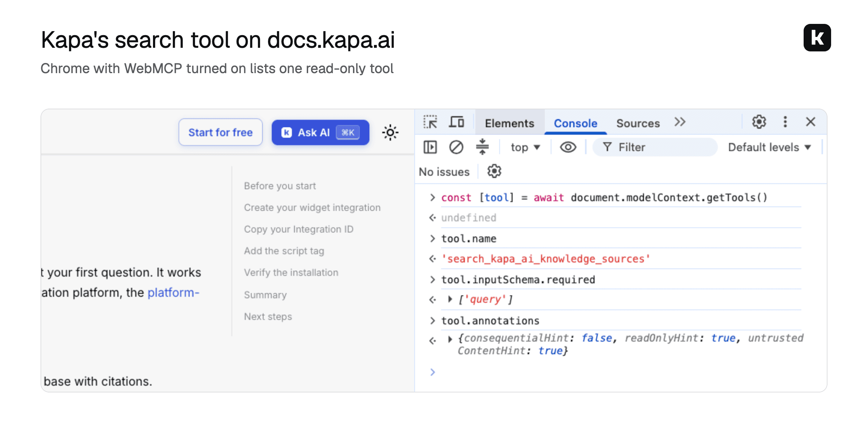Image resolution: width=868 pixels, height=433 pixels.
Task: Open the Sources tab
Action: click(x=638, y=123)
